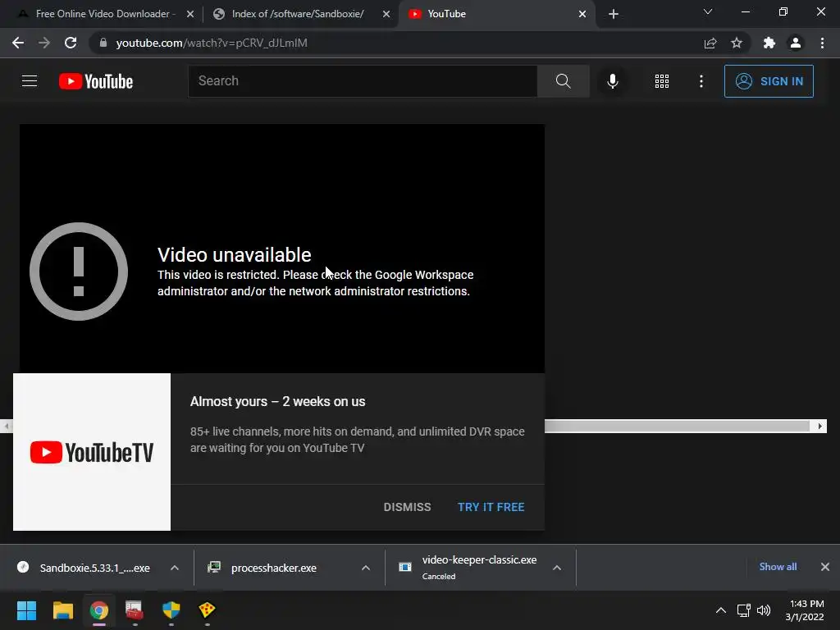The width and height of the screenshot is (840, 630).
Task: Close the Sandboxie index tab
Action: click(386, 15)
